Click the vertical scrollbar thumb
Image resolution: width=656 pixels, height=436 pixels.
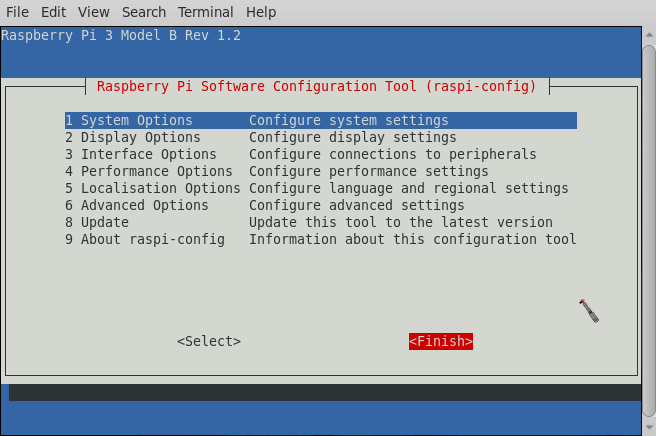tap(649, 231)
